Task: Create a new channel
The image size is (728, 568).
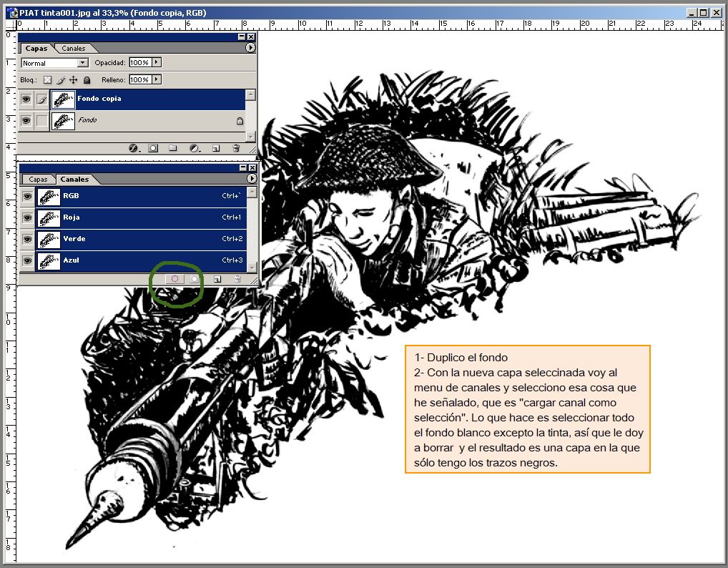Action: click(x=217, y=279)
